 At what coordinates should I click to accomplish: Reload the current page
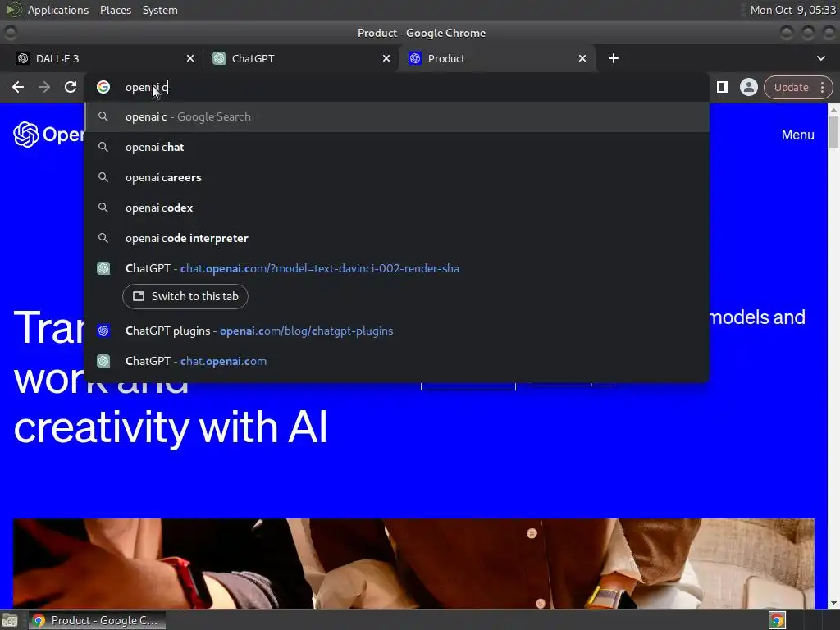point(71,87)
